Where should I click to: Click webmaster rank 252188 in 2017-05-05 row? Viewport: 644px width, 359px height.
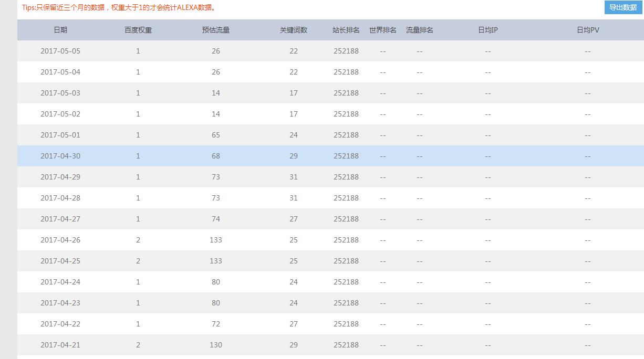click(346, 51)
